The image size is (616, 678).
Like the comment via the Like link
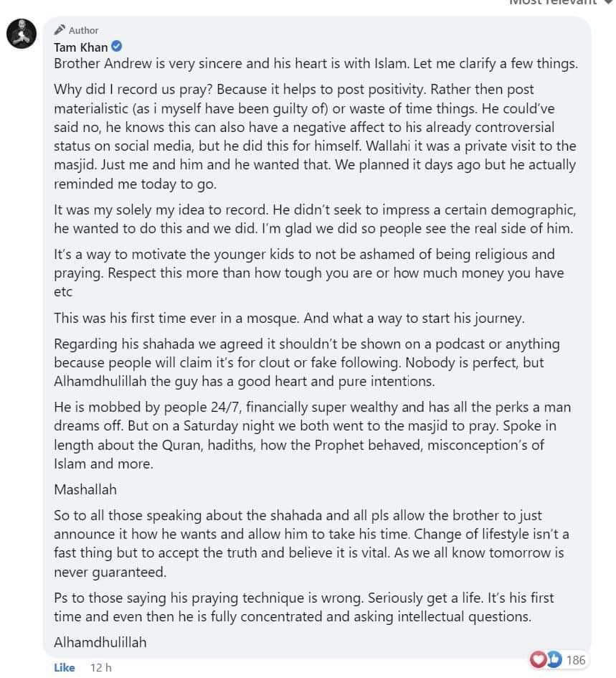click(65, 668)
